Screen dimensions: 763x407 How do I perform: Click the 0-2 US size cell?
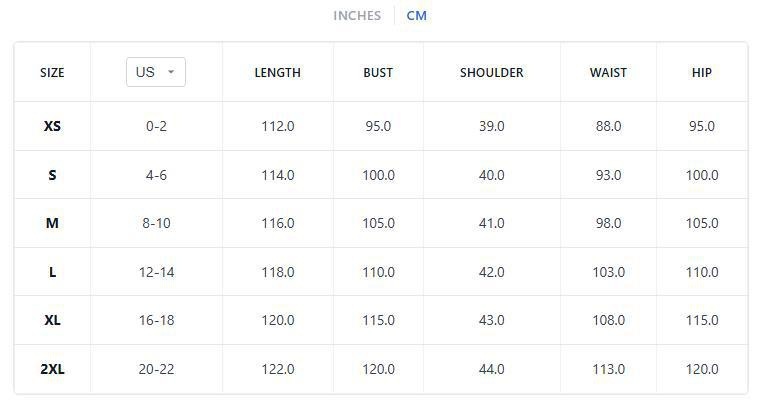(156, 127)
